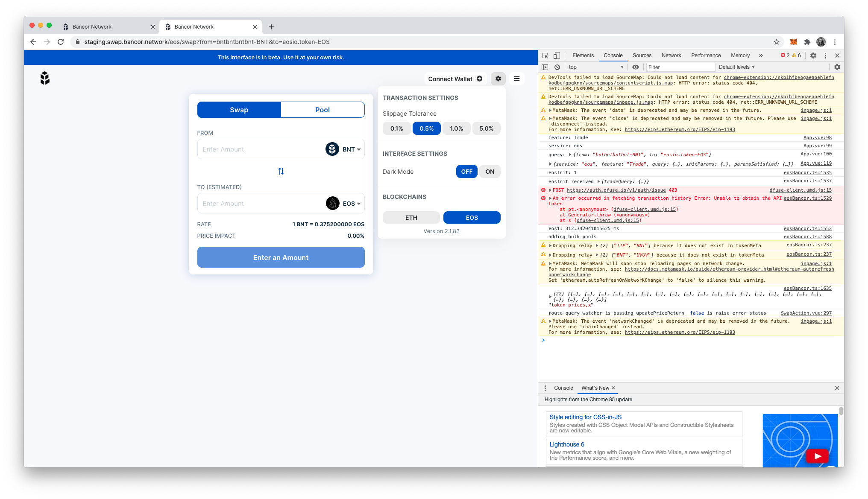Bookmark this page with the star icon
Viewport: 868px width, 499px height.
pyautogui.click(x=777, y=42)
